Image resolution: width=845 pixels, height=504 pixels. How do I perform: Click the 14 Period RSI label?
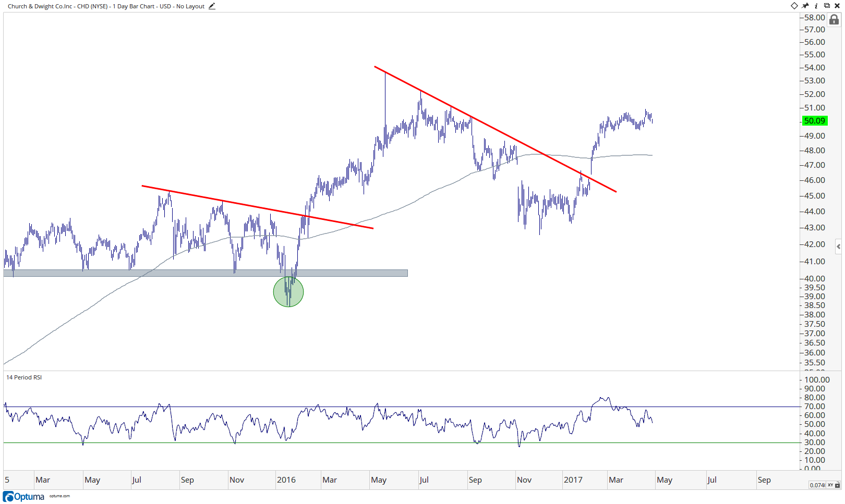coord(24,377)
